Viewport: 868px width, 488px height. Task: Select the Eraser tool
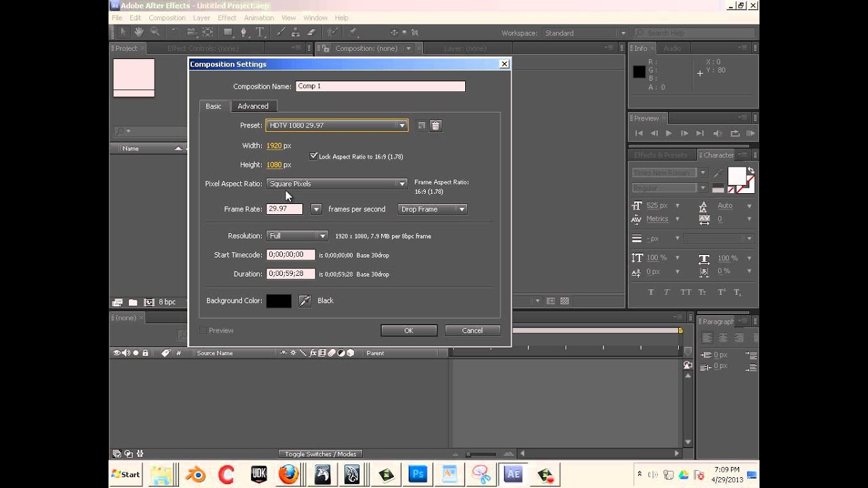coord(311,33)
